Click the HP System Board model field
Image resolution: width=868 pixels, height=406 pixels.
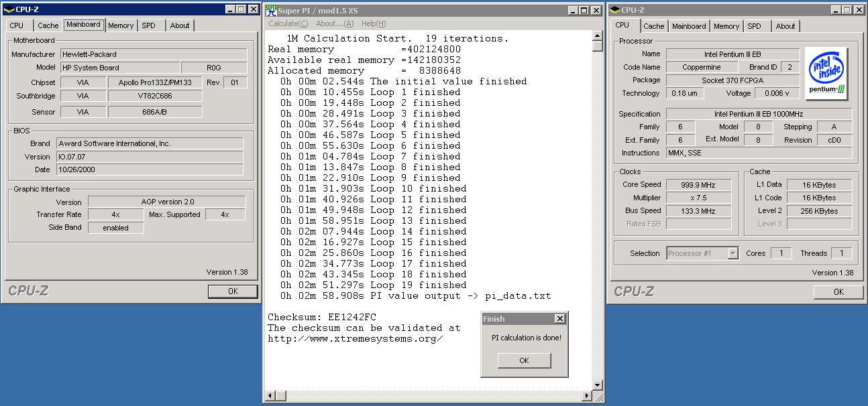(120, 68)
